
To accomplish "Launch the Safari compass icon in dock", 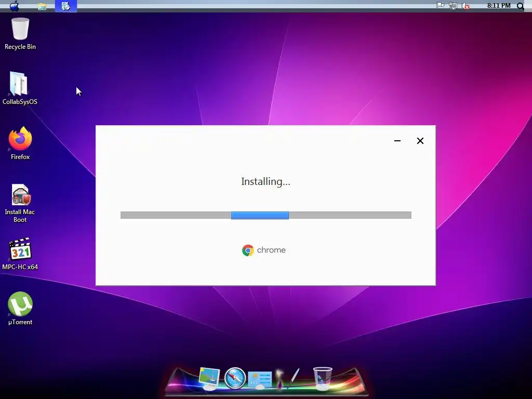I will pos(235,378).
